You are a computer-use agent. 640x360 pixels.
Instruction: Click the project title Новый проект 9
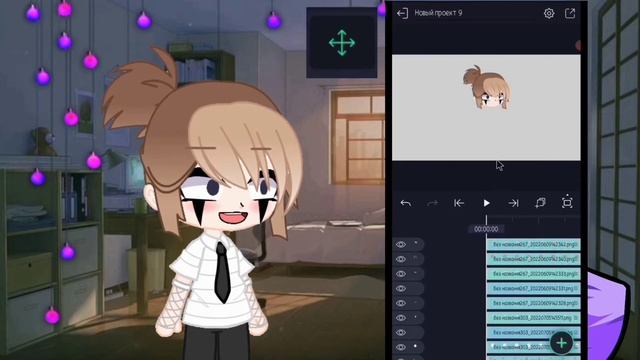click(438, 13)
